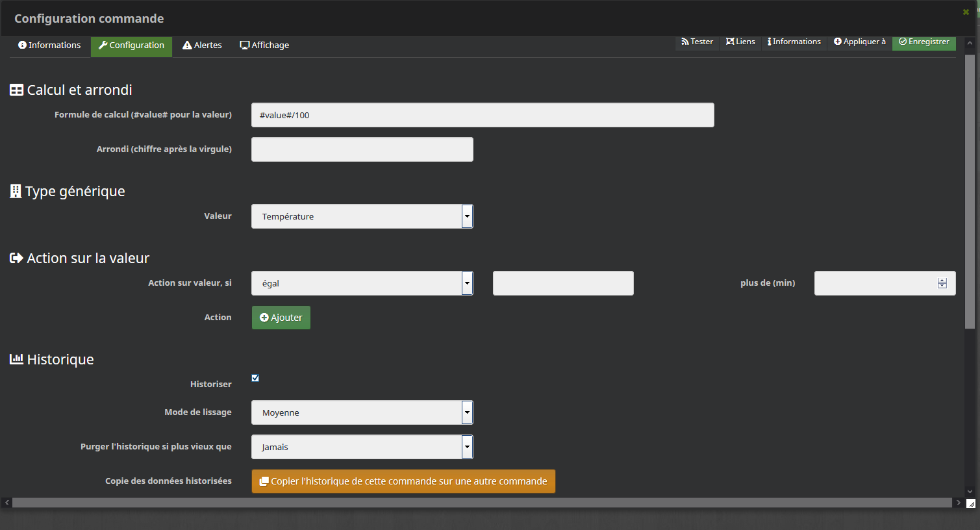This screenshot has height=530, width=980.
Task: Click the Informations button in top toolbar
Action: point(794,42)
